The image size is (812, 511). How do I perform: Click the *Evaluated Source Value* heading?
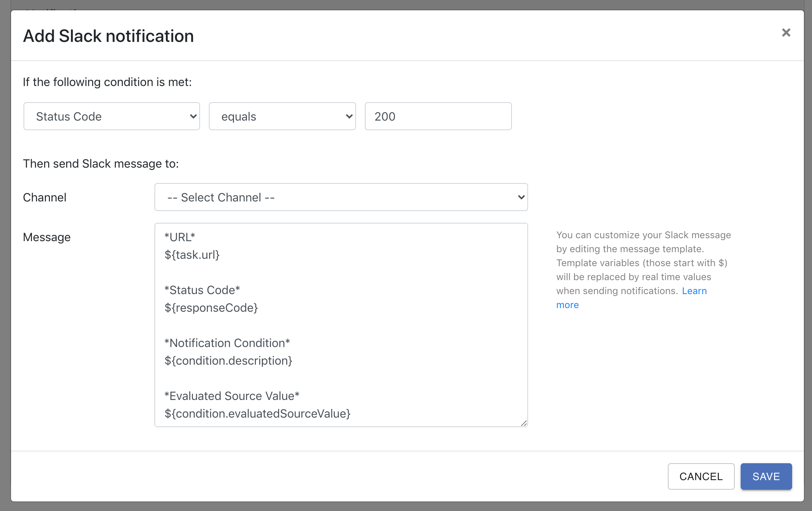point(232,396)
